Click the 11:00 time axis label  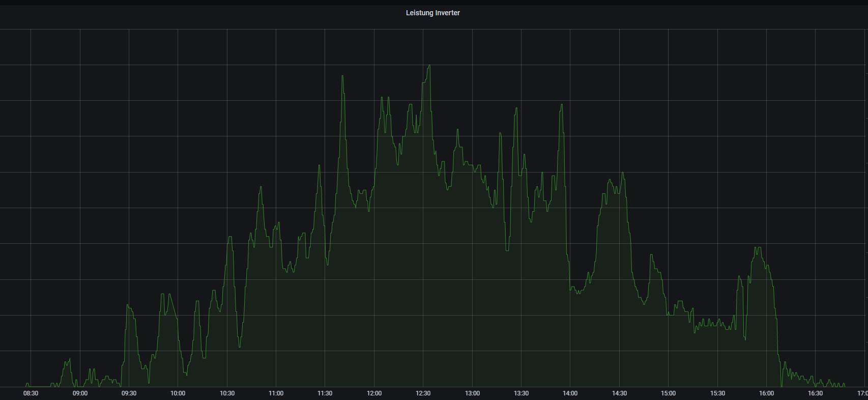tap(276, 393)
